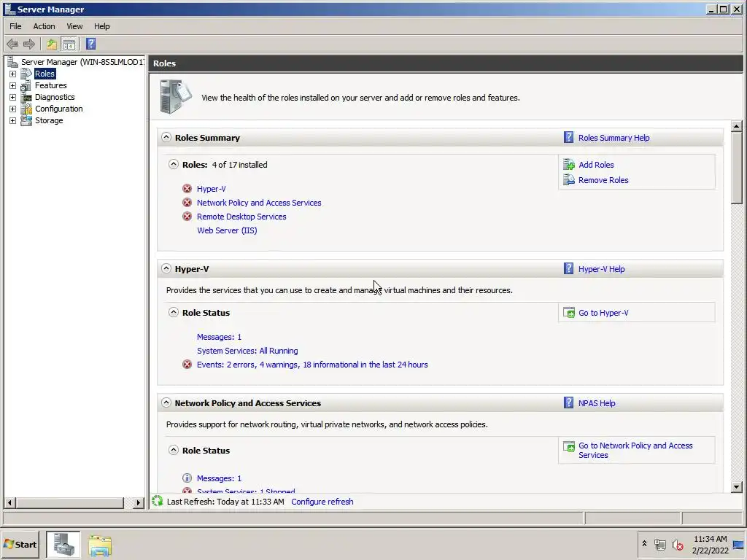747x560 pixels.
Task: Click the Diagnostics tree node icon
Action: coord(26,97)
